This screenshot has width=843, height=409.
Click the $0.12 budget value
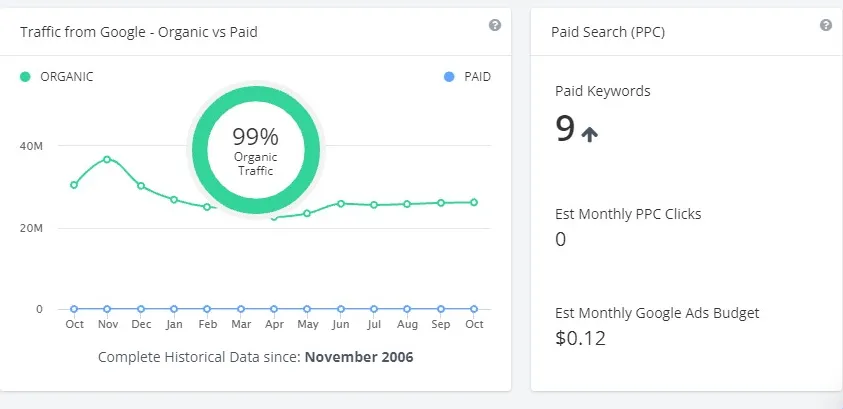click(x=580, y=339)
